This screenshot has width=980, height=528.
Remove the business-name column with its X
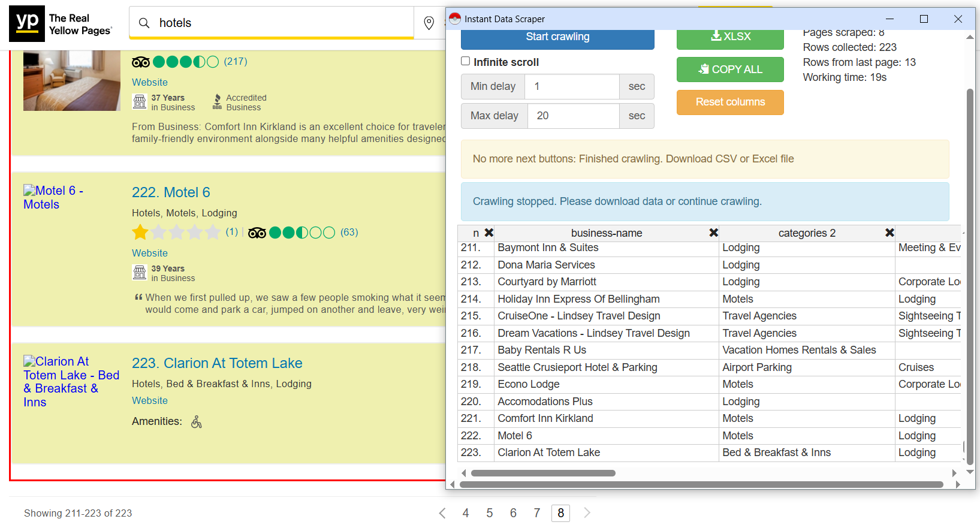(713, 233)
